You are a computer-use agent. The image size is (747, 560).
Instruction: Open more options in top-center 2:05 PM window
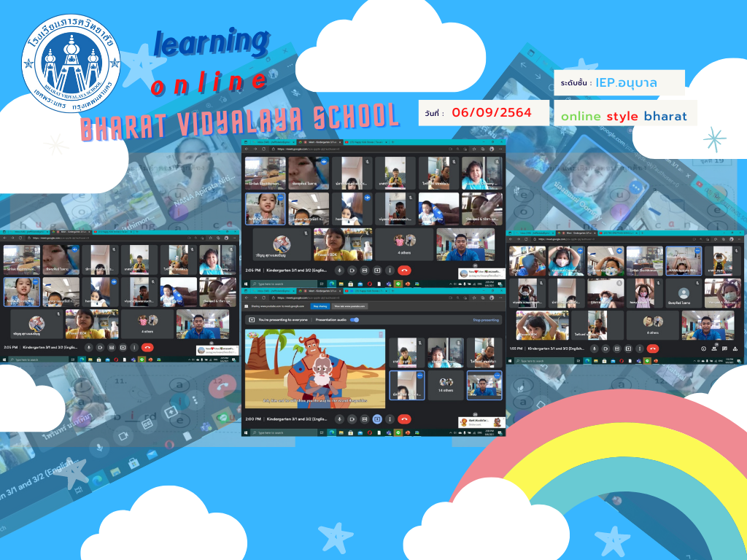click(x=390, y=271)
